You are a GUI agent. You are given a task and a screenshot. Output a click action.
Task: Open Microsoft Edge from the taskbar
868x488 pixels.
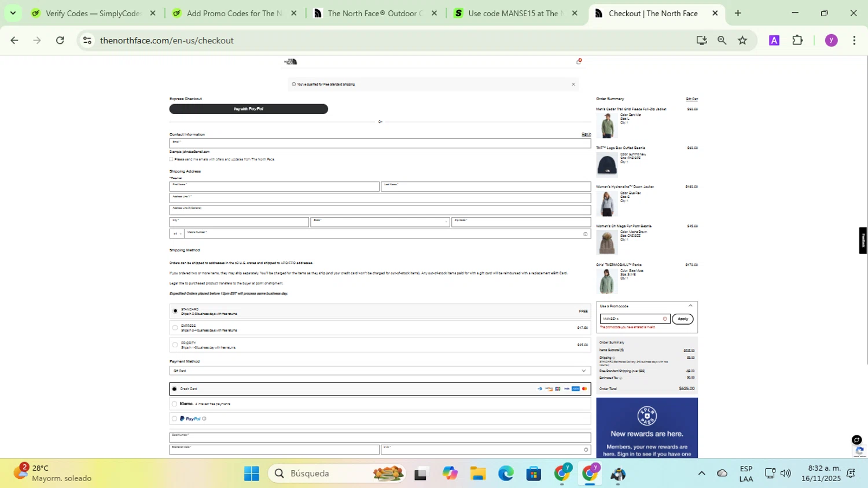point(506,474)
